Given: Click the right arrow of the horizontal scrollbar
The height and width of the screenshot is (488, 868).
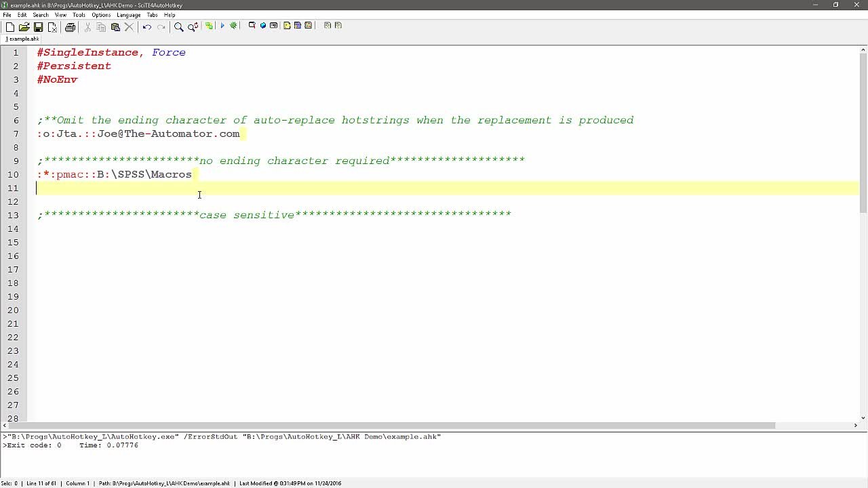Looking at the screenshot, I should 854,426.
